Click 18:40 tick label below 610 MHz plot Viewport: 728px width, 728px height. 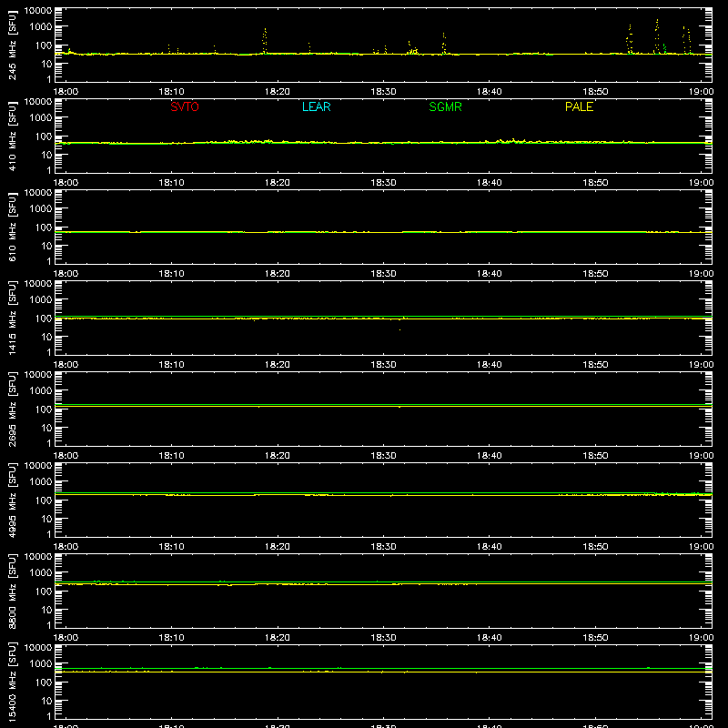[x=489, y=274]
